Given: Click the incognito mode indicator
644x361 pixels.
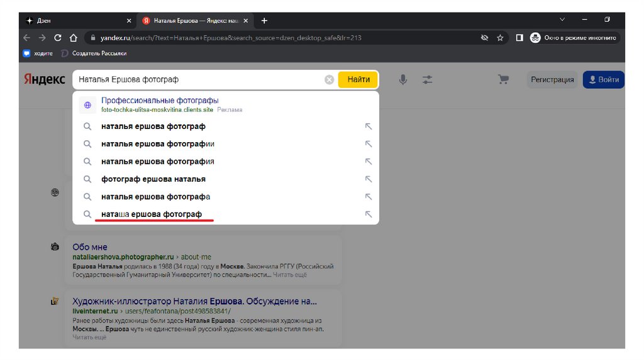Looking at the screenshot, I should pos(575,38).
